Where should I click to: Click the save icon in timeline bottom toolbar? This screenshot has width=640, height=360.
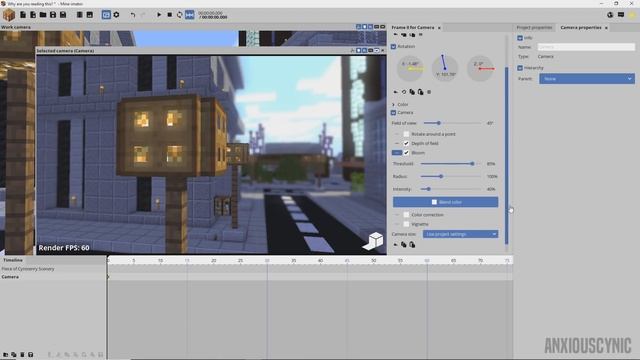(31, 355)
